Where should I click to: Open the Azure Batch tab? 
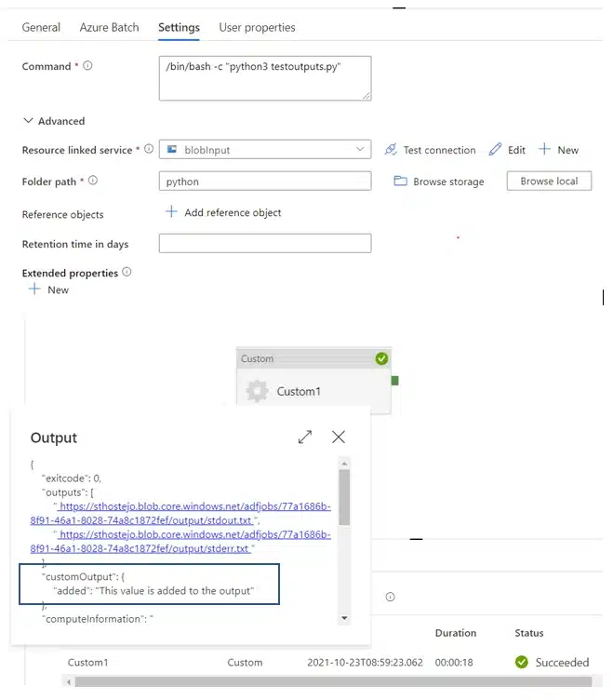[110, 28]
